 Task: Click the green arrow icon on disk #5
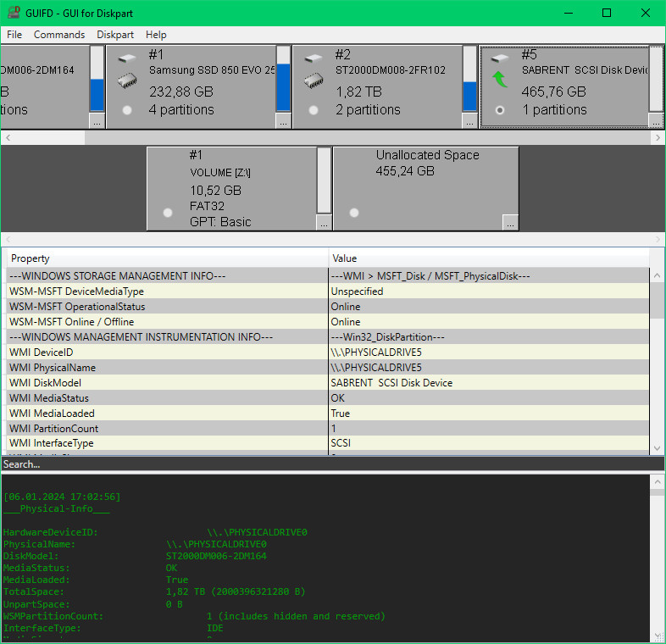click(x=500, y=80)
